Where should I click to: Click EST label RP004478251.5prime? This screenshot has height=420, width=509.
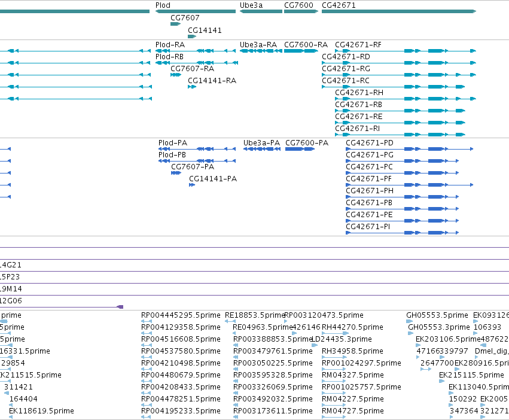(x=181, y=399)
